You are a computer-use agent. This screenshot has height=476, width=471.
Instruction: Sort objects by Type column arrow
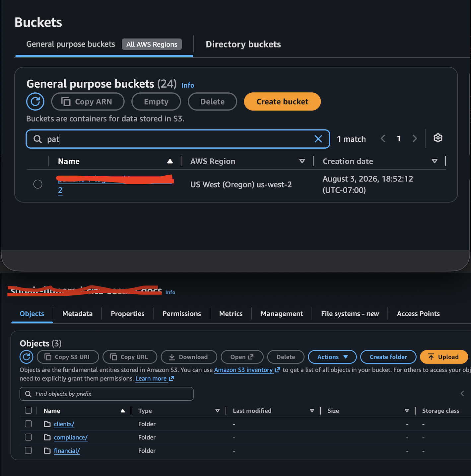click(218, 411)
